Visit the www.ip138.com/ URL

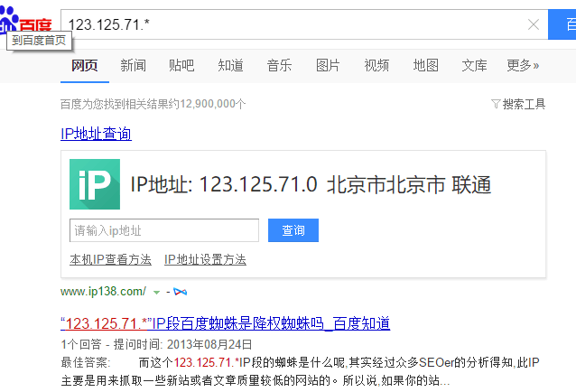pyautogui.click(x=103, y=292)
